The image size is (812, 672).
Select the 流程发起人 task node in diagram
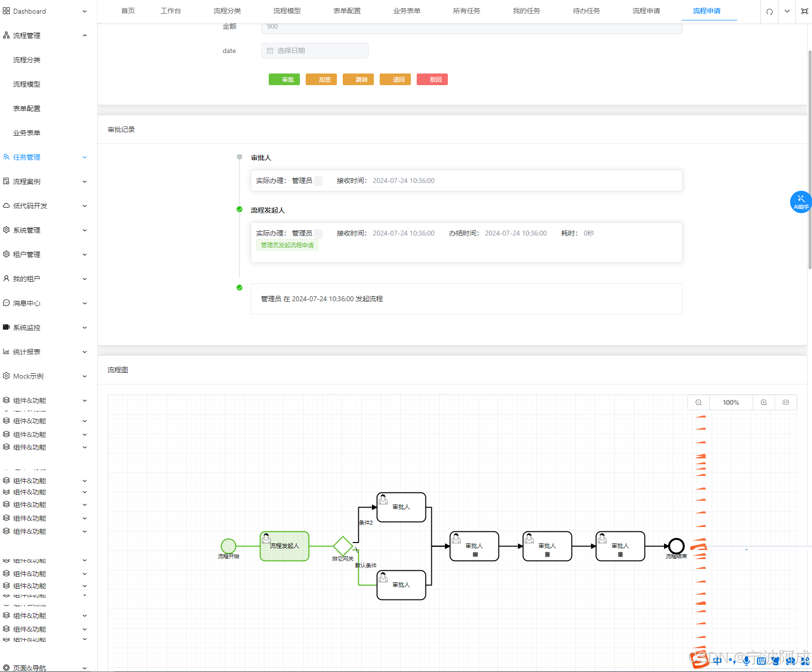tap(284, 546)
